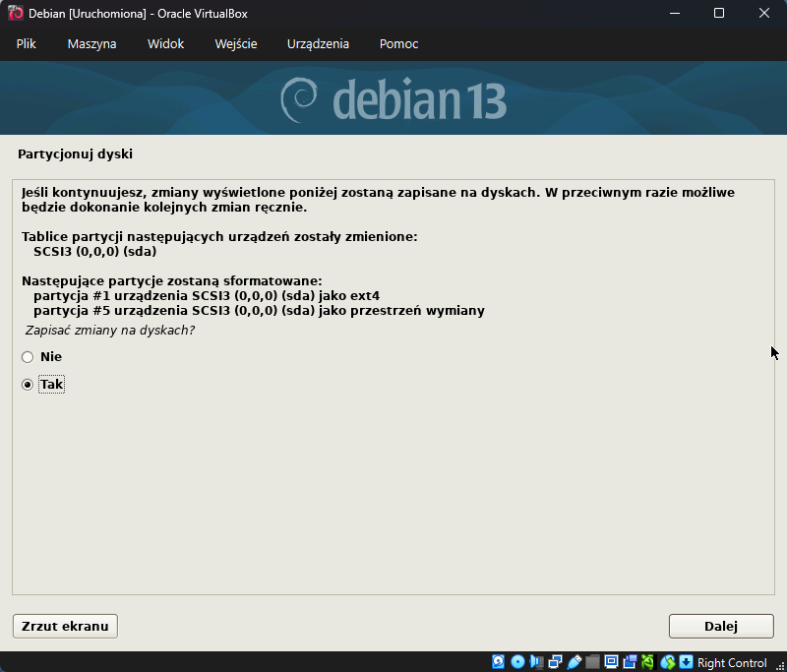Select the "Nie" radio option

(x=28, y=357)
